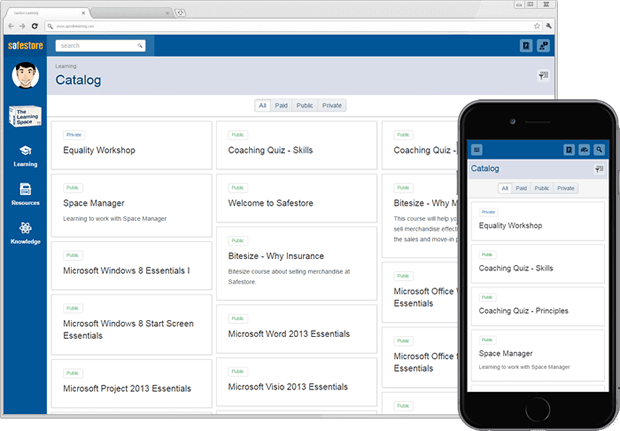The image size is (620, 431).
Task: Open Microsoft Windows 8 Essentials I
Action: click(x=132, y=266)
